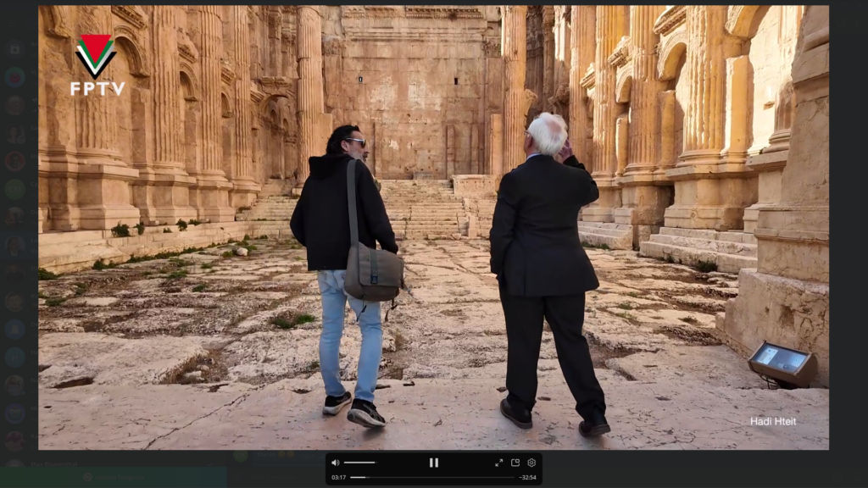Pause the playing video
This screenshot has height=488, width=868.
click(433, 463)
